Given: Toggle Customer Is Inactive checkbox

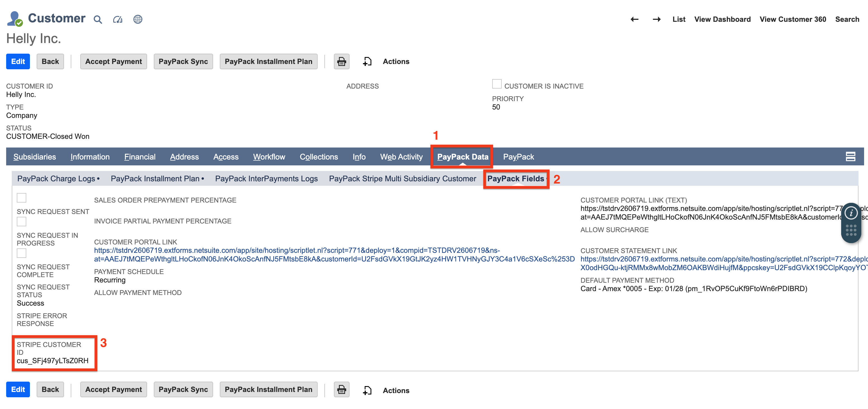Looking at the screenshot, I should 497,84.
